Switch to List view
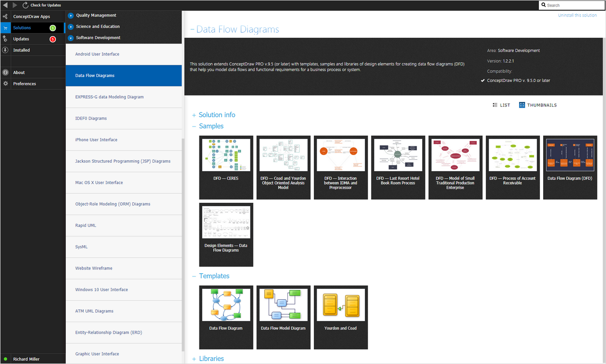The width and height of the screenshot is (606, 364). [501, 105]
